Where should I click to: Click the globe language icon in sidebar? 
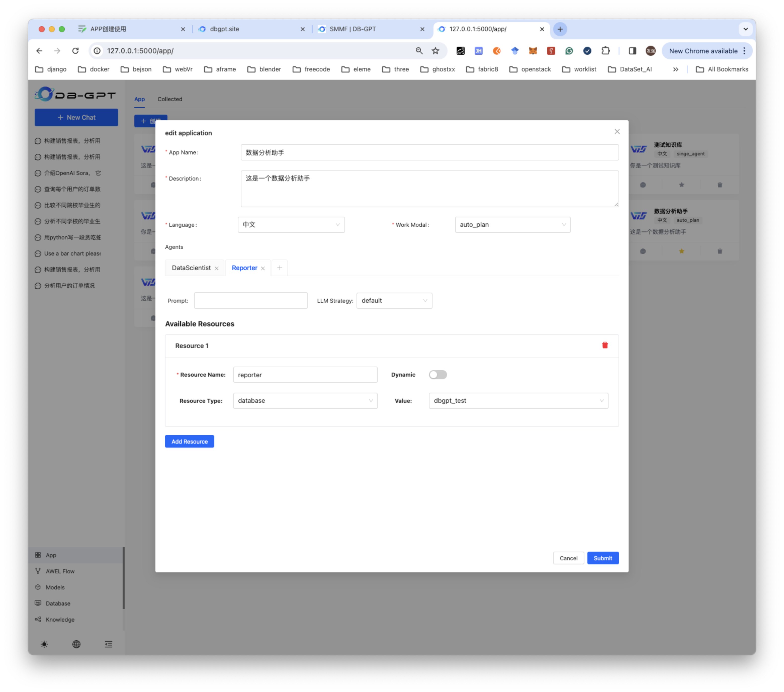tap(76, 644)
